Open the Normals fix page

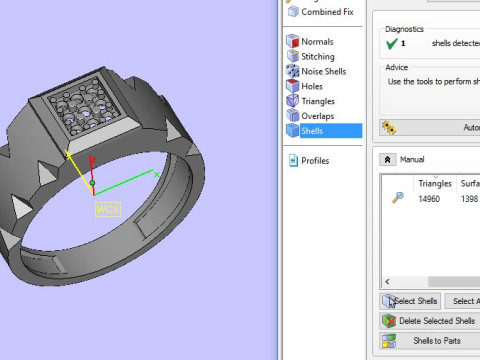click(x=317, y=42)
